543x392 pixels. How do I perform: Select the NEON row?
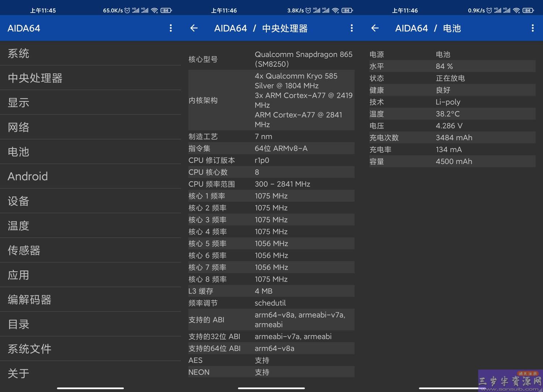tap(271, 372)
